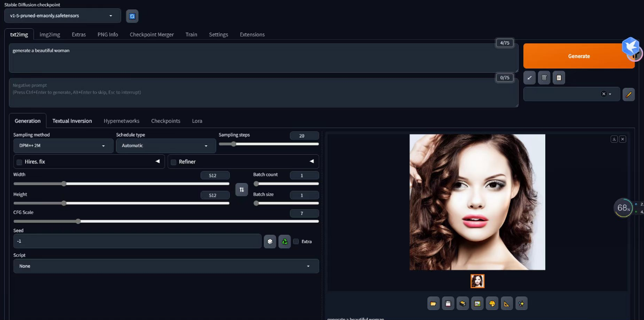Reuse last seed via recycle icon

tap(285, 241)
